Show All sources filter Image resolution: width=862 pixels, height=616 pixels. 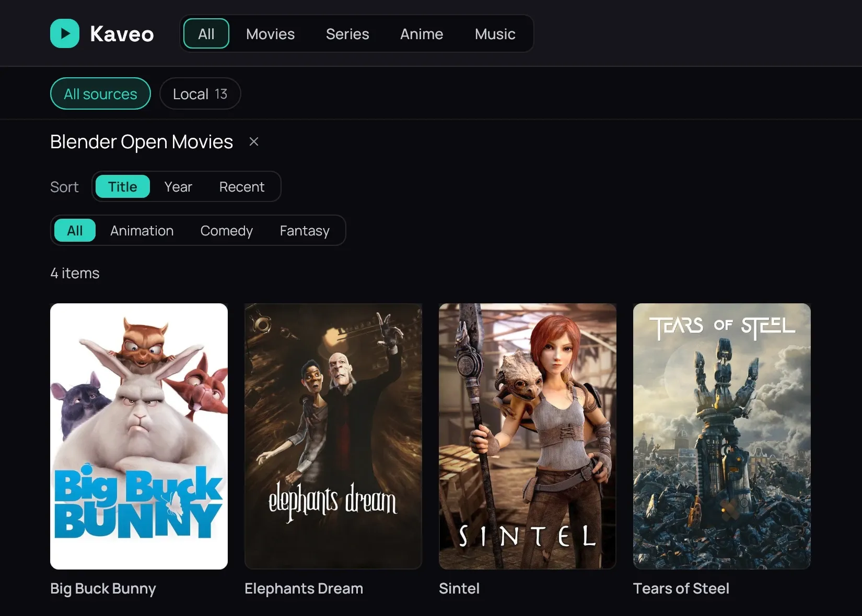tap(100, 93)
